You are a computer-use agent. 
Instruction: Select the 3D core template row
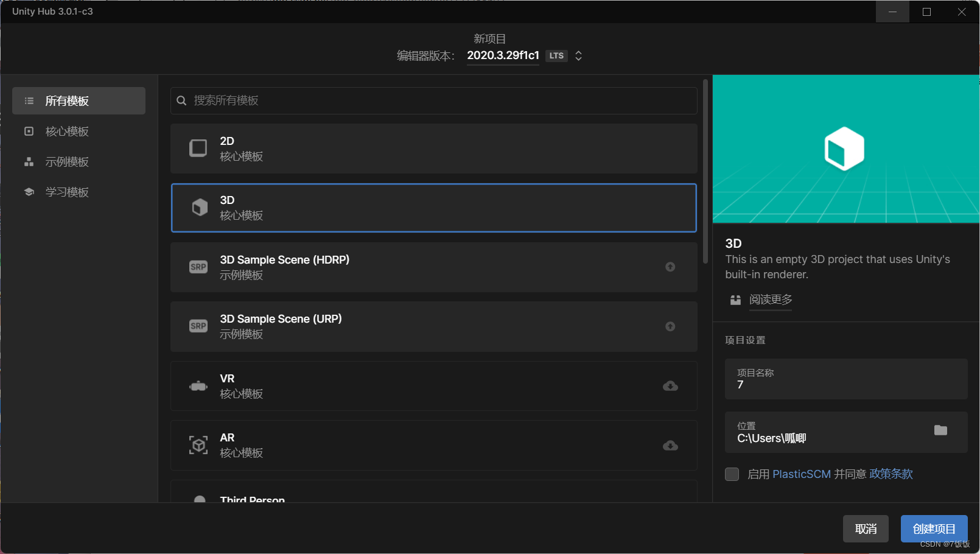[433, 208]
